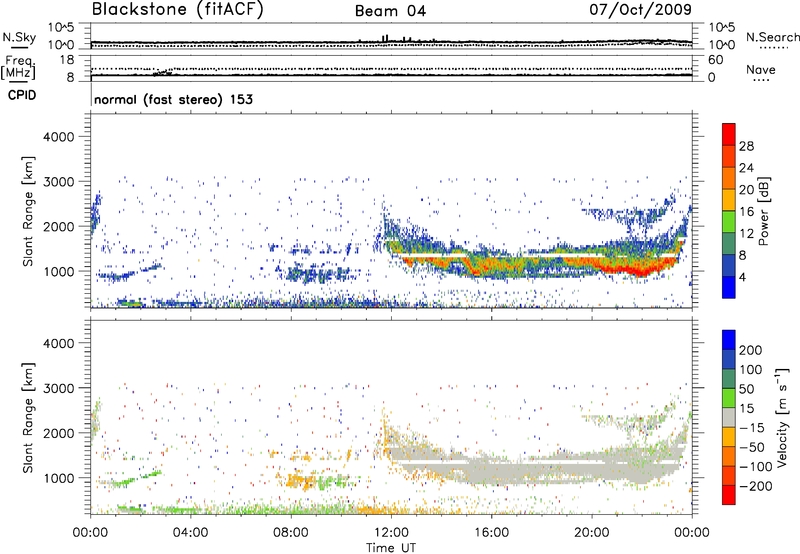Click the "16" label on power colorbar

pyautogui.click(x=746, y=212)
